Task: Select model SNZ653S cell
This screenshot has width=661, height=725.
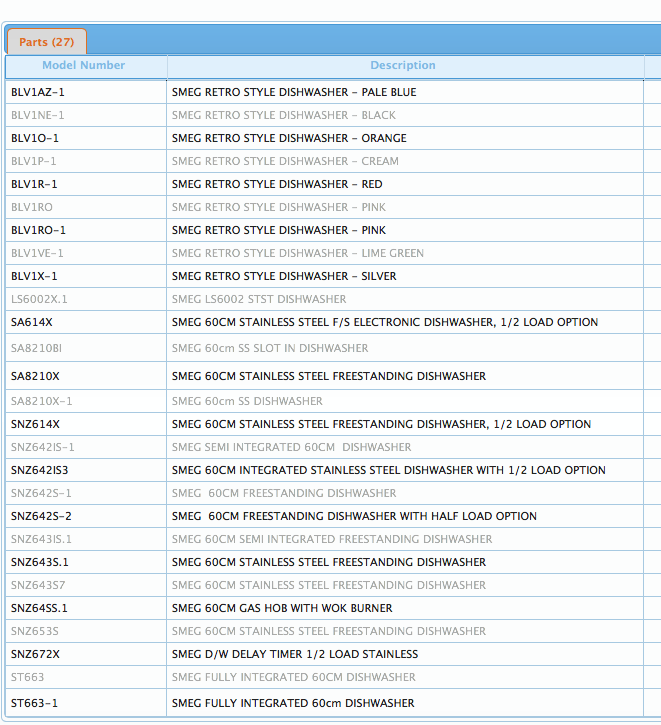Action: (x=86, y=631)
